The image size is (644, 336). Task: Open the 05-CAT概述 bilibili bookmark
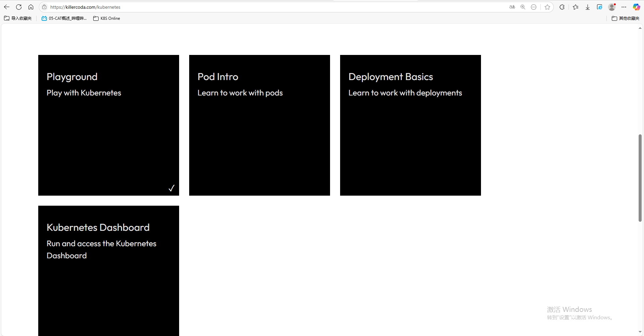click(x=64, y=18)
